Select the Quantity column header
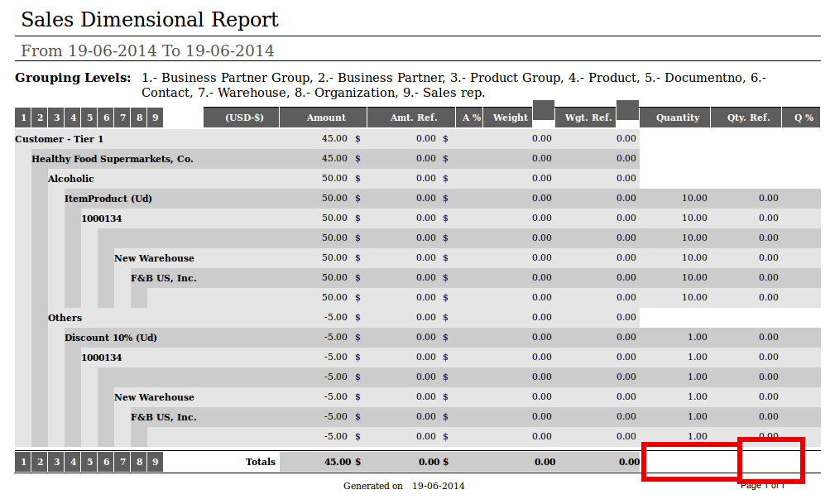 (678, 118)
